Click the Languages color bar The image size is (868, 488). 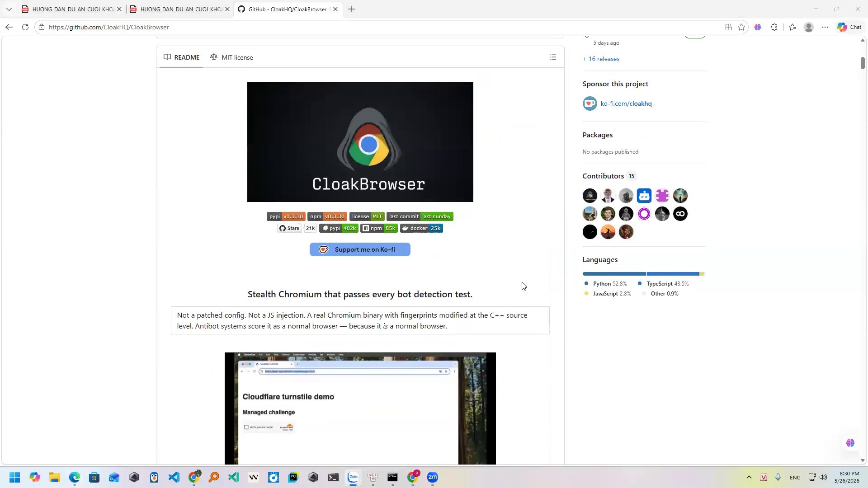click(x=644, y=274)
